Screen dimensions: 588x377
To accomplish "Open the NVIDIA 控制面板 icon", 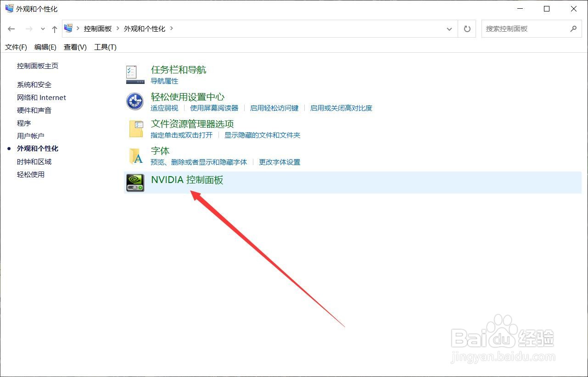I will (134, 182).
